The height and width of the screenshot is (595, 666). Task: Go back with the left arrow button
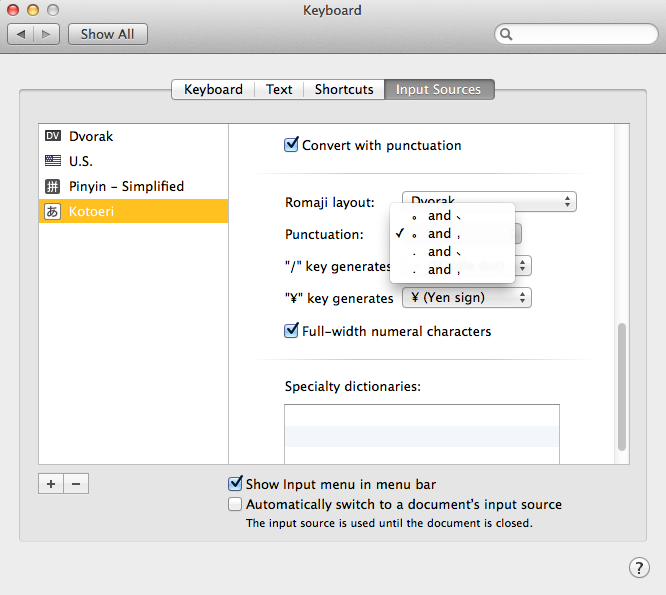pos(22,34)
